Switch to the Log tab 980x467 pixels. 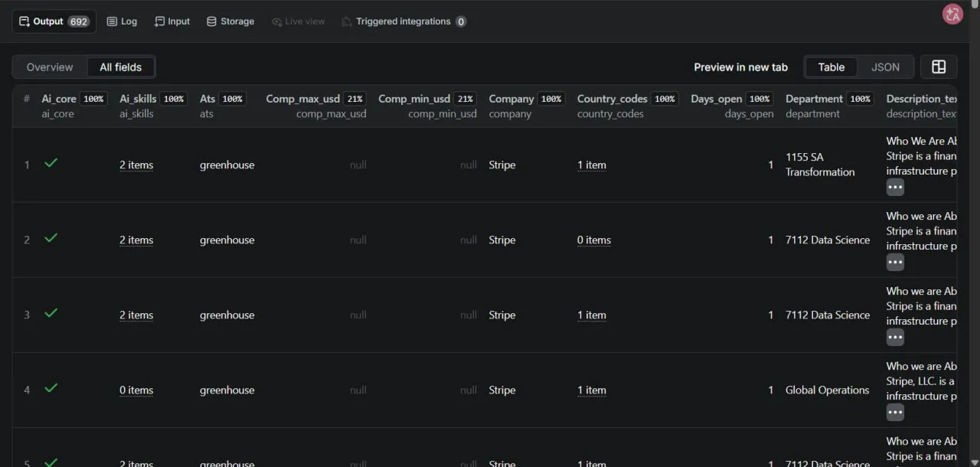pyautogui.click(x=122, y=21)
